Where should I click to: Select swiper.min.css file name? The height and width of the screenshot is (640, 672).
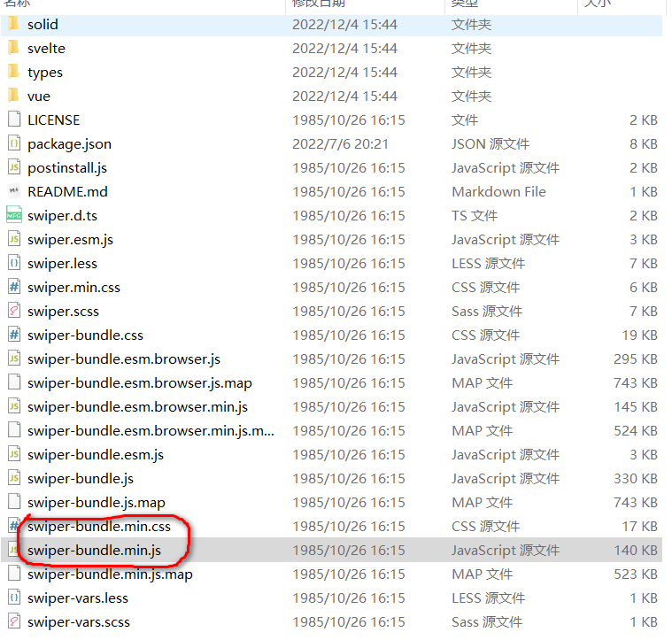tap(73, 288)
